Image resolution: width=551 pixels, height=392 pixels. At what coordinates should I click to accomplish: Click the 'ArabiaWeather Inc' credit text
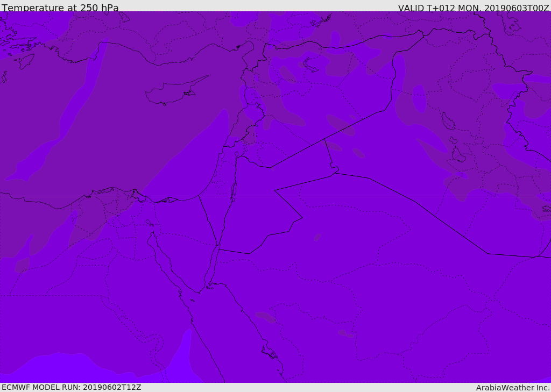pyautogui.click(x=513, y=388)
